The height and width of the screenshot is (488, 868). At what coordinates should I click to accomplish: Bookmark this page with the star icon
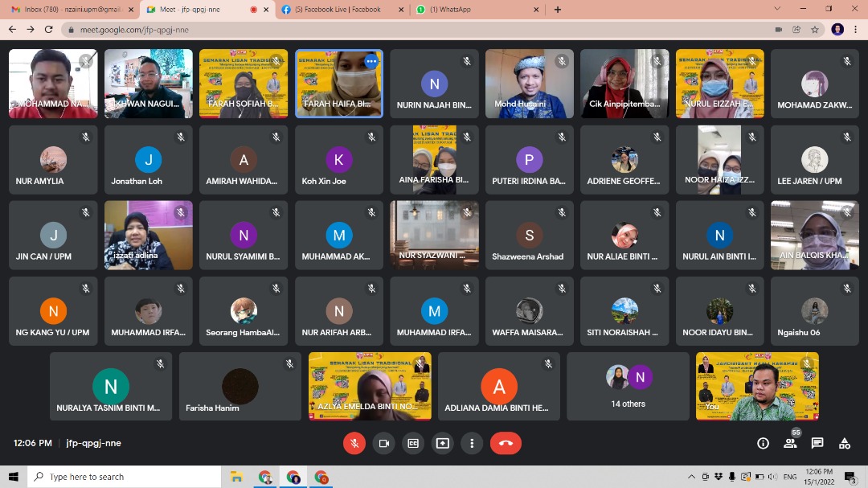(815, 29)
